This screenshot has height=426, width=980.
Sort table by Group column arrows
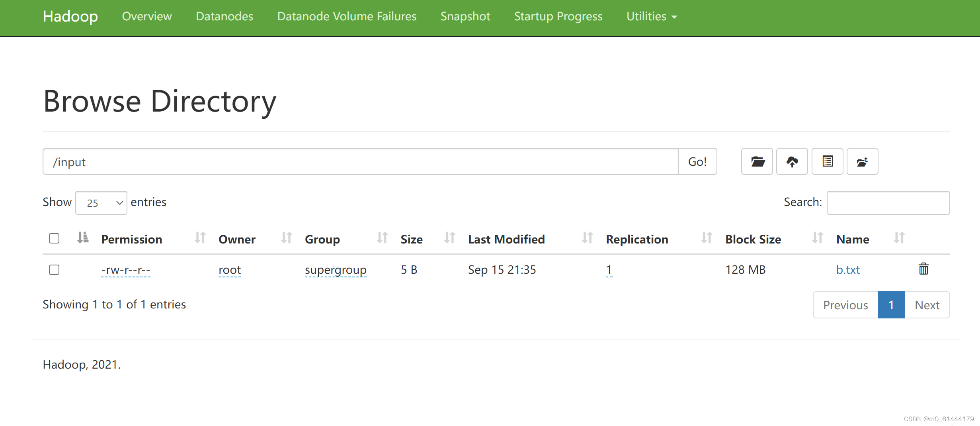tap(382, 238)
